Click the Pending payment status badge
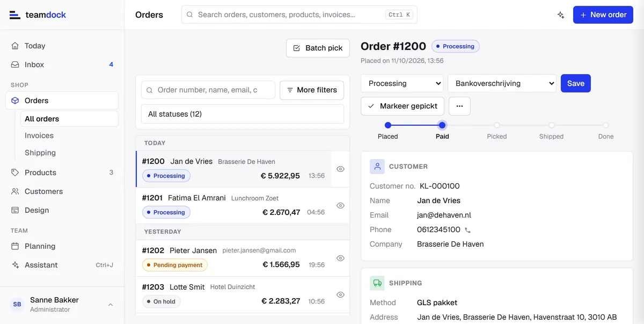This screenshot has width=644, height=324. point(175,265)
